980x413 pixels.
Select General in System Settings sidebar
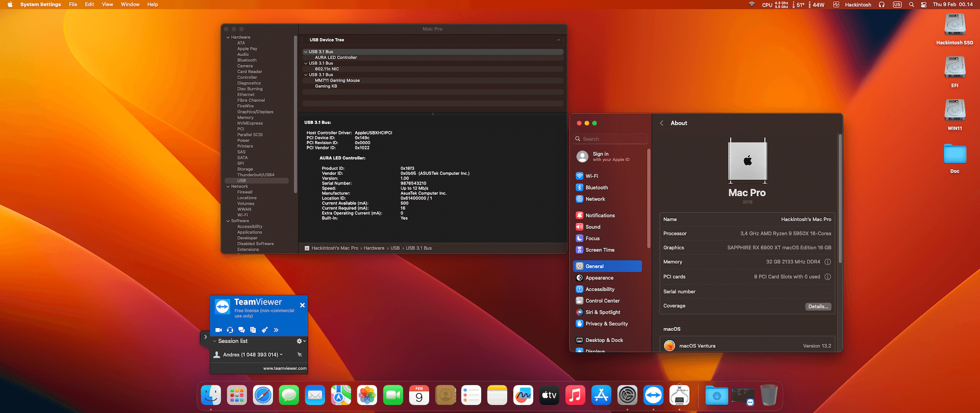click(x=607, y=266)
